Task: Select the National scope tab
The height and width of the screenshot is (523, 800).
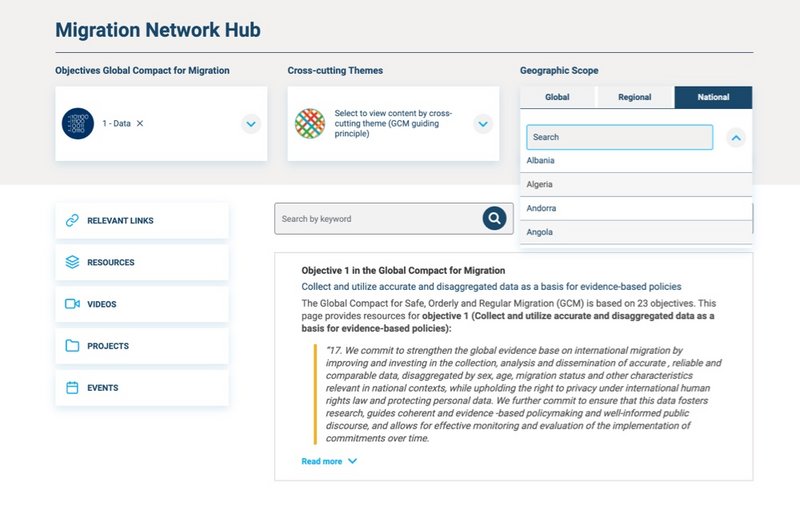Action: (x=713, y=97)
